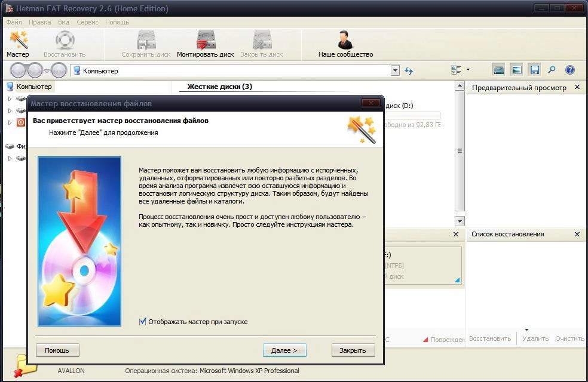Click the drive panel toggle icon
Viewport: 588px width, 382px height.
498,70
